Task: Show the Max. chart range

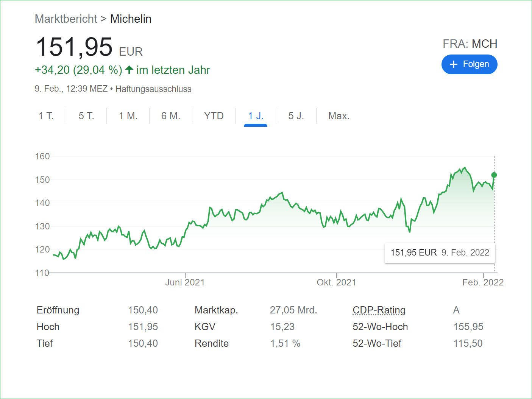Action: point(339,116)
